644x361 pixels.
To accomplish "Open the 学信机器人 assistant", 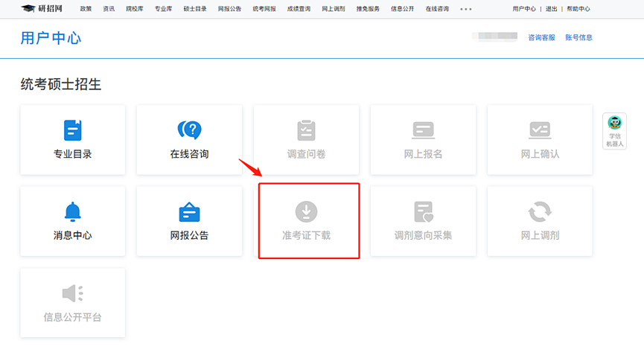I will tap(614, 131).
